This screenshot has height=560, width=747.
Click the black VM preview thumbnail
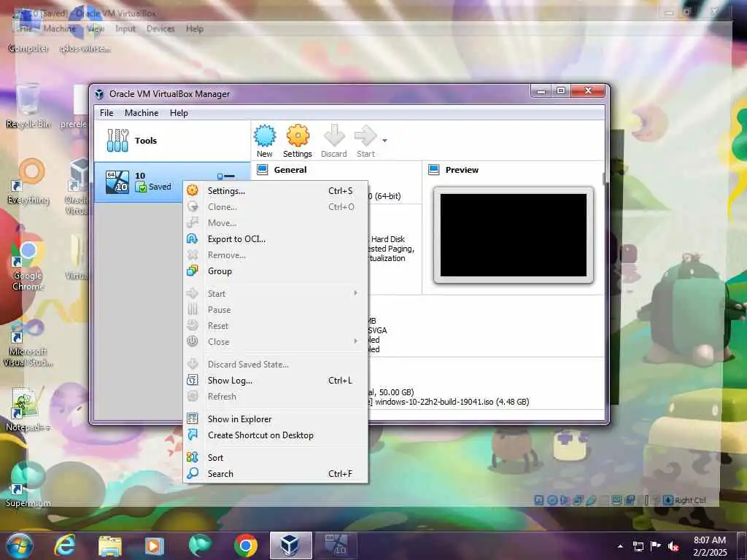click(x=513, y=235)
